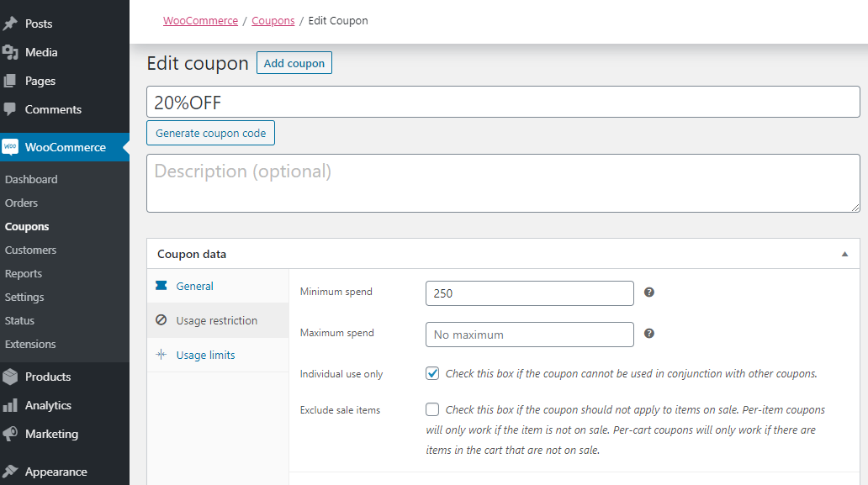Open the Posts menu
Image resolution: width=868 pixels, height=485 pixels.
point(65,24)
